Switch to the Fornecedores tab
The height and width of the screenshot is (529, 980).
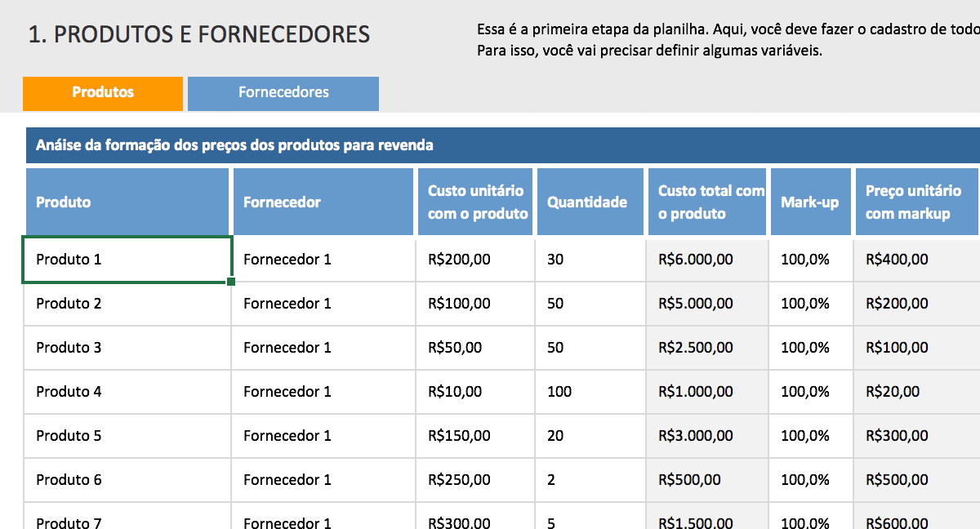pyautogui.click(x=283, y=93)
